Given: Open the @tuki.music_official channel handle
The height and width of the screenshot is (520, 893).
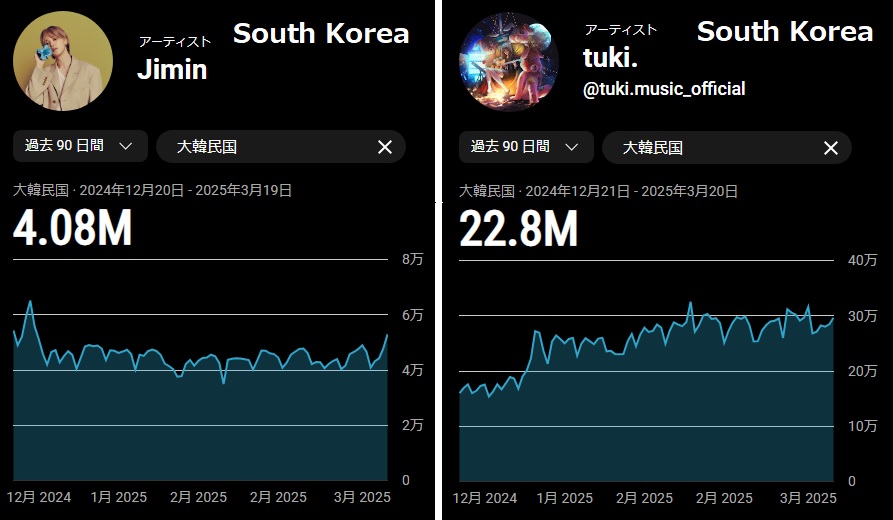Looking at the screenshot, I should click(x=664, y=90).
